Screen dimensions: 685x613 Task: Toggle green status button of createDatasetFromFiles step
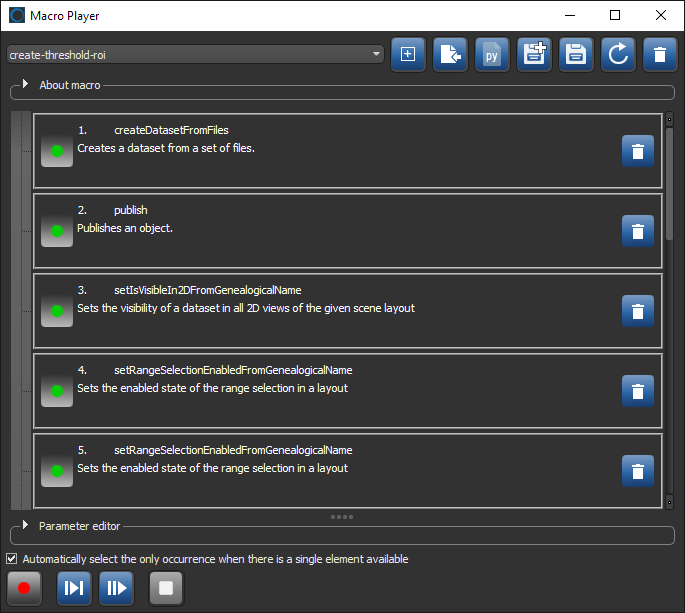tap(56, 152)
